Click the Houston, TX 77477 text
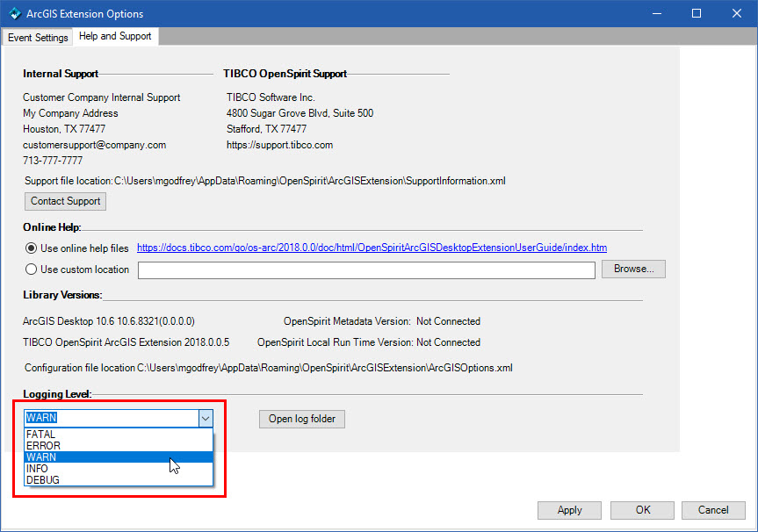Screen dimensions: 758x532 click(64, 129)
